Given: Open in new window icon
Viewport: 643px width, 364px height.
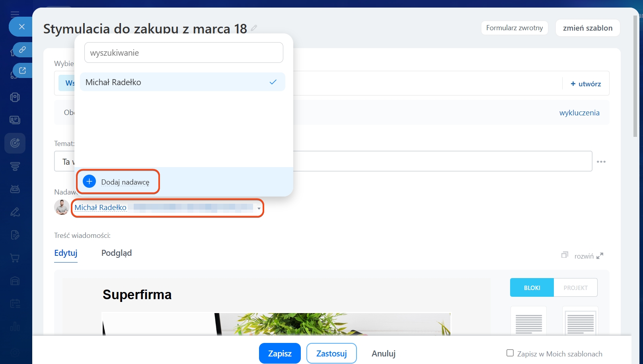Looking at the screenshot, I should tap(22, 70).
